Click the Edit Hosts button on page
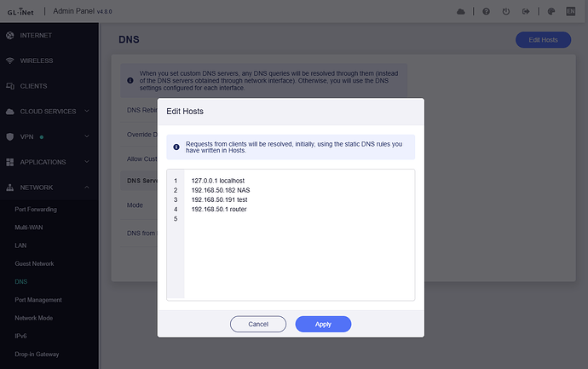 click(543, 40)
